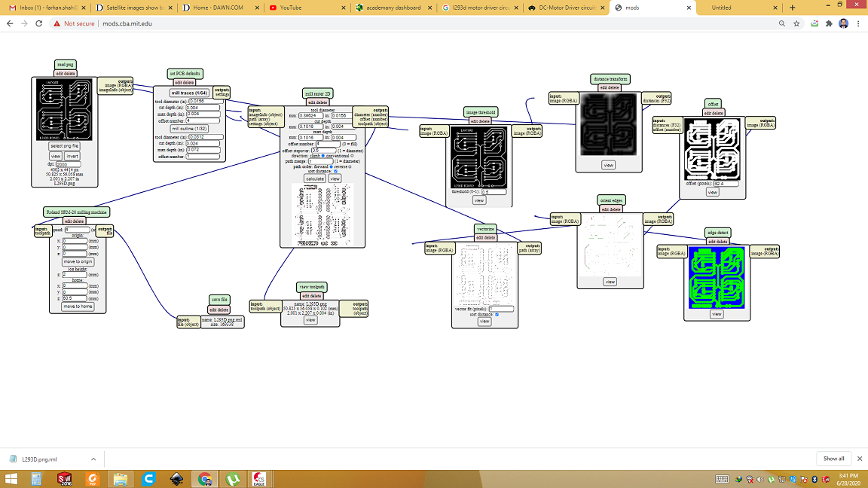Select conventional direction radio
This screenshot has width=868, height=488.
point(352,156)
